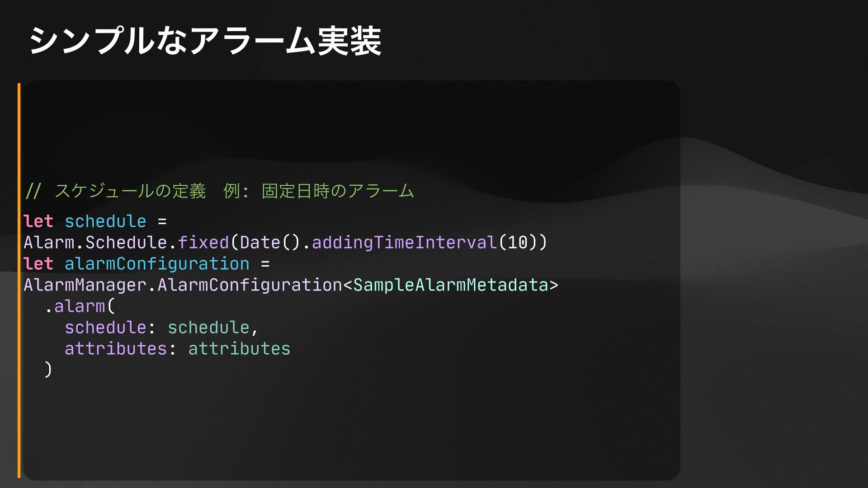Click the 'alarmConfiguration' variable name

coord(157,264)
